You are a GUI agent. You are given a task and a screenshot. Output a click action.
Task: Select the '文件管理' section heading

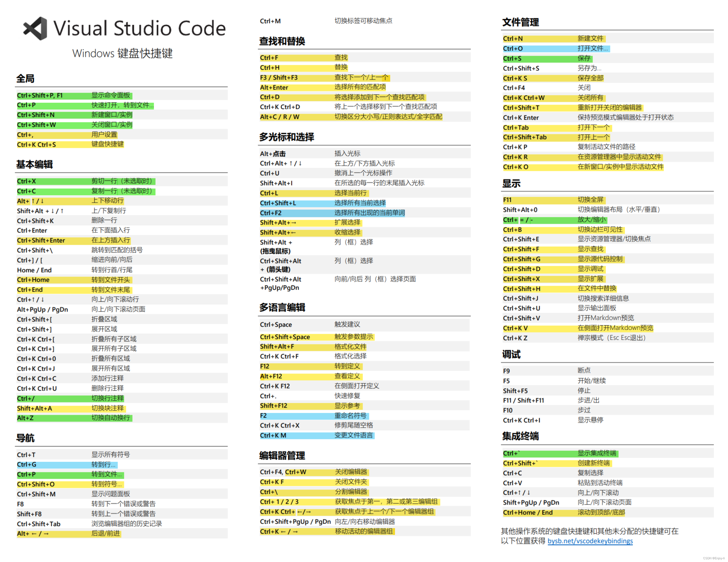click(520, 22)
